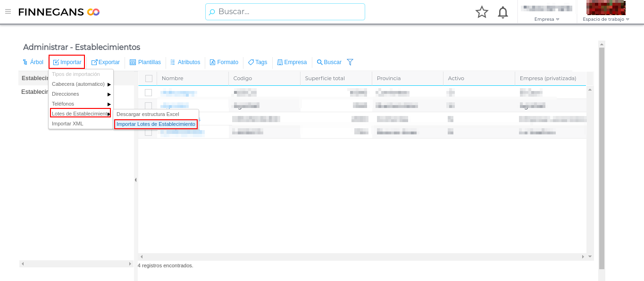Toggle the select-all header checkbox

click(x=149, y=78)
